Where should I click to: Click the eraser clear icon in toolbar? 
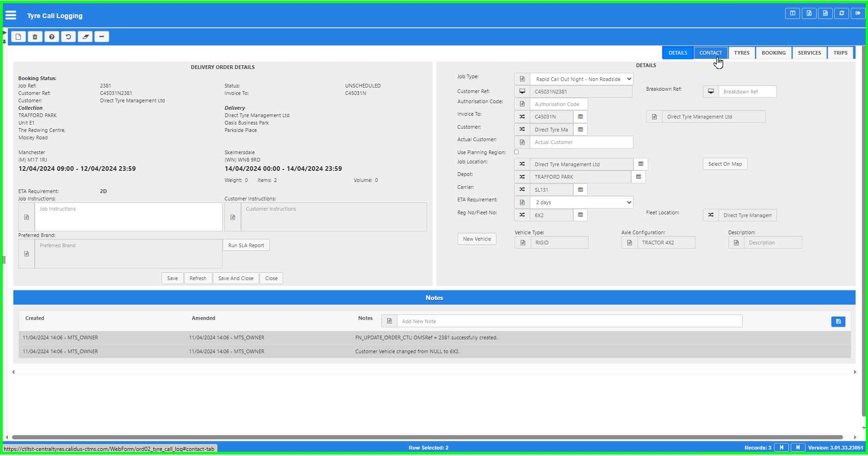coord(85,37)
